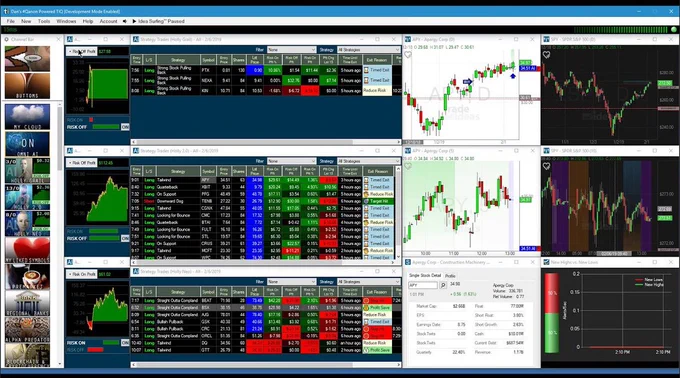This screenshot has width=680, height=378.
Task: Open the Holly Neo channel tile
Action: [x=27, y=224]
